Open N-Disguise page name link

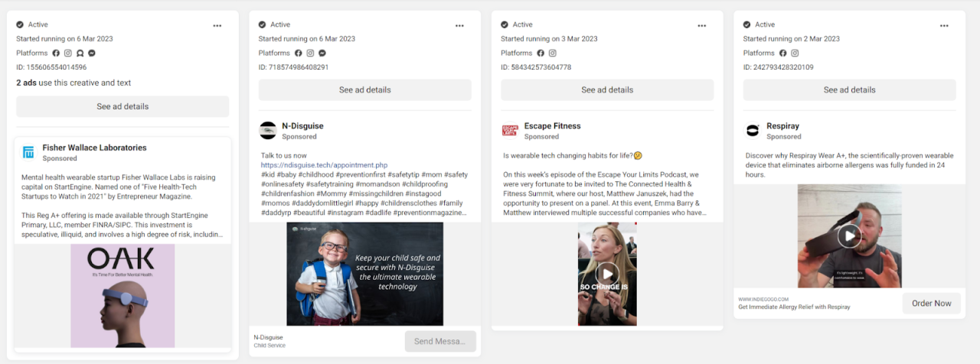[302, 126]
